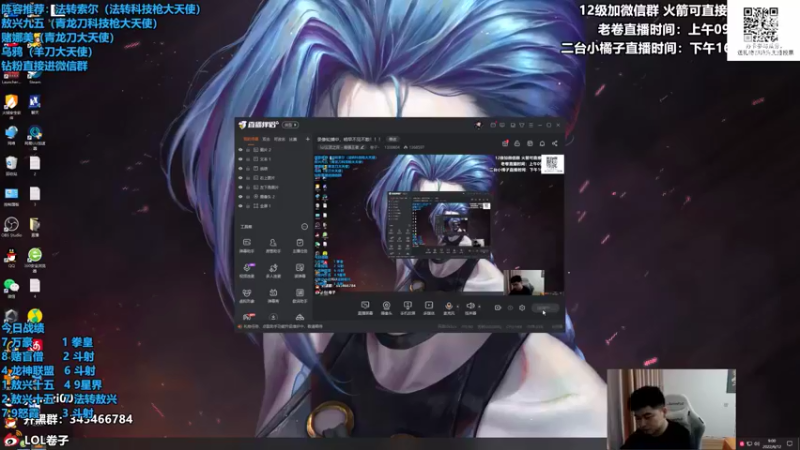Open the danmaku assistant tool (弹幕助手)

247,245
